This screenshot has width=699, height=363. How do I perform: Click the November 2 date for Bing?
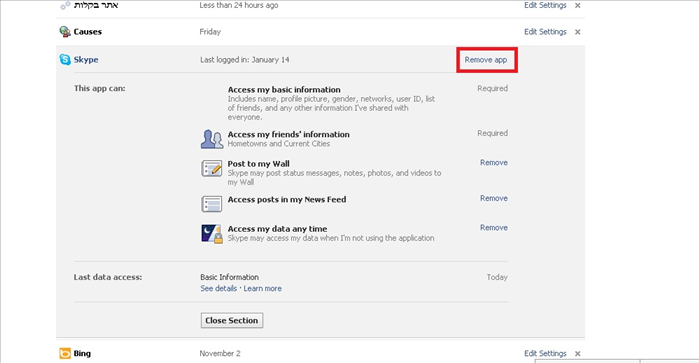pos(220,354)
